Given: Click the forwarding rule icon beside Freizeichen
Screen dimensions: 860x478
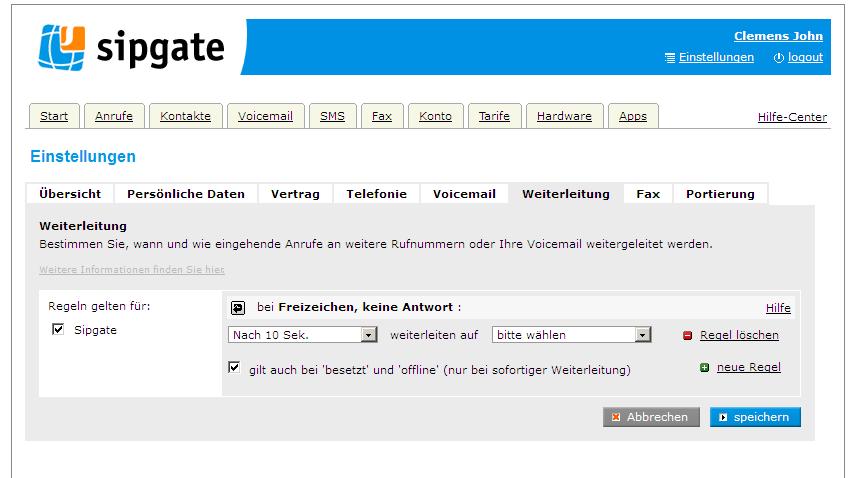Looking at the screenshot, I should click(238, 308).
